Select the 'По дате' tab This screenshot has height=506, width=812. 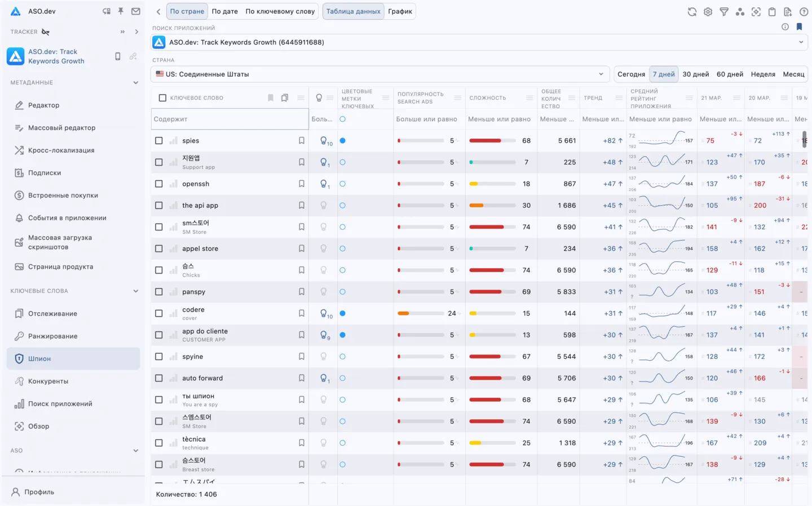[x=224, y=11]
